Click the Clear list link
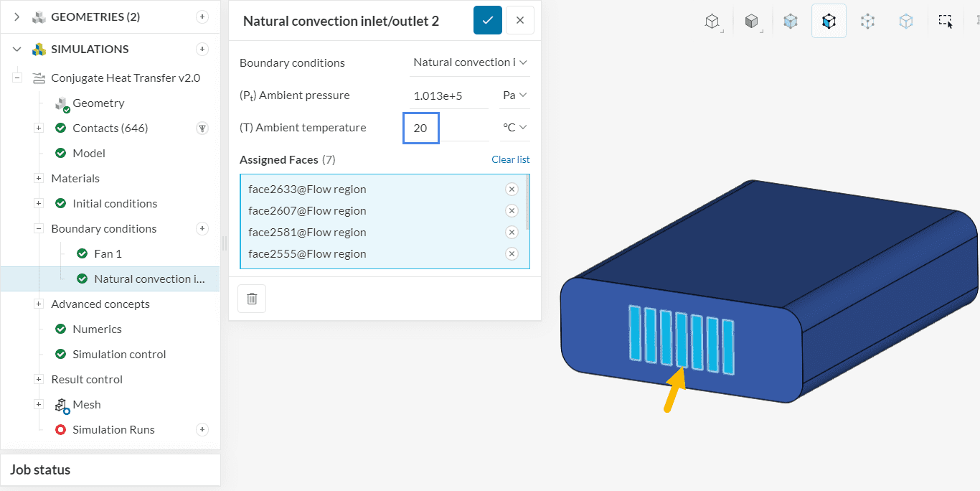Viewport: 980px width, 491px height. [x=510, y=159]
